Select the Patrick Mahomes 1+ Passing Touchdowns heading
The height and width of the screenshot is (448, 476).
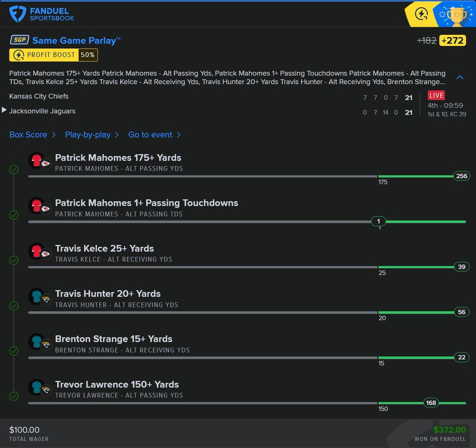pos(147,203)
